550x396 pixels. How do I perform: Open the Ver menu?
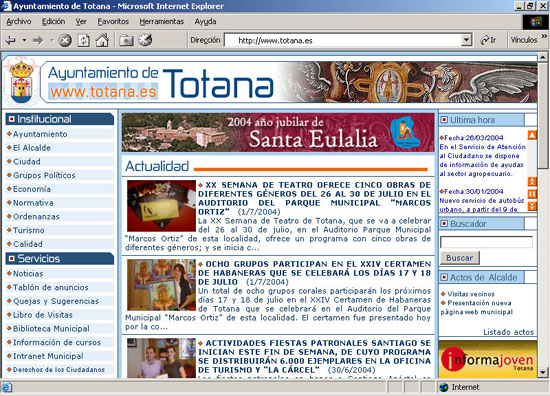click(x=81, y=22)
